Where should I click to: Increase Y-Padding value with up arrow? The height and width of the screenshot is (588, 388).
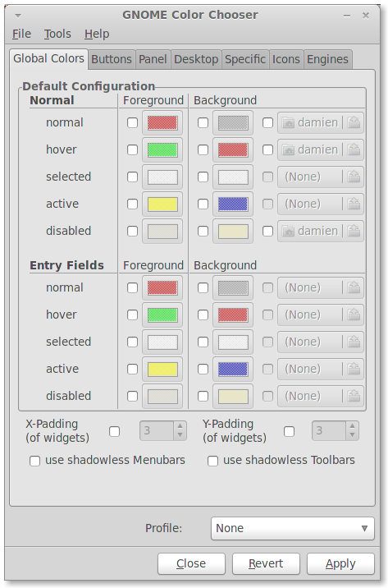coord(352,426)
